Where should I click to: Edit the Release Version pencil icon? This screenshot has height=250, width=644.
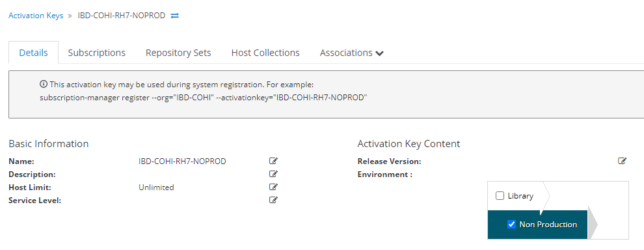[x=623, y=161]
